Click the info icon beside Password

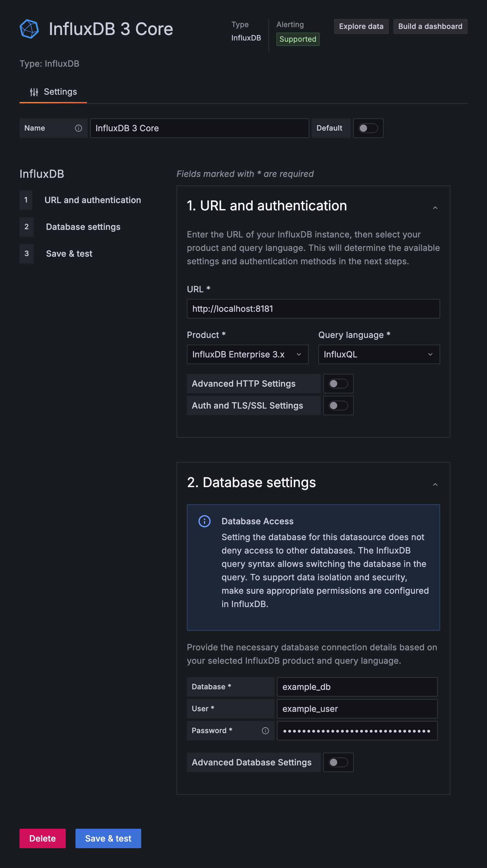click(265, 730)
